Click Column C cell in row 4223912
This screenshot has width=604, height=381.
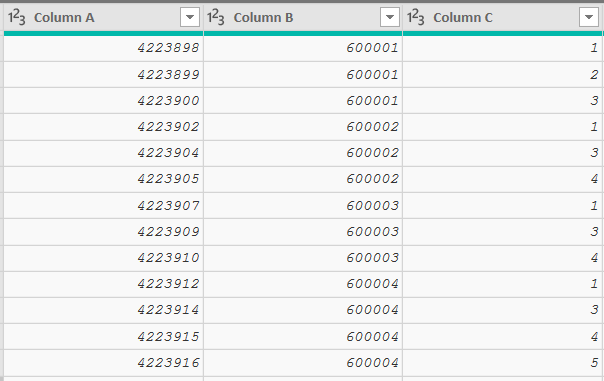point(502,284)
